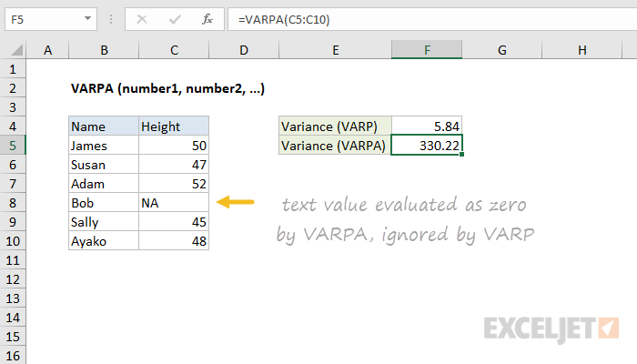
Task: Click the Select All corner triangle
Action: [16, 50]
